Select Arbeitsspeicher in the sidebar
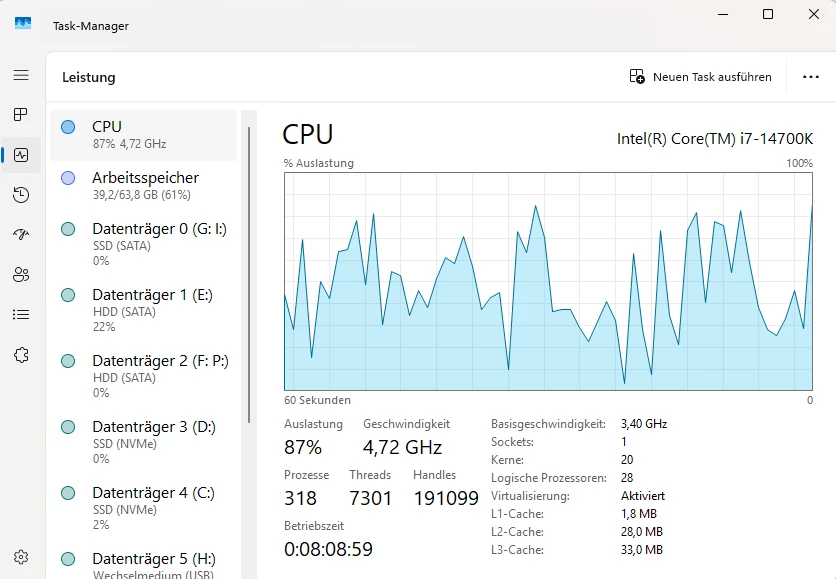This screenshot has width=836, height=579. pyautogui.click(x=143, y=186)
